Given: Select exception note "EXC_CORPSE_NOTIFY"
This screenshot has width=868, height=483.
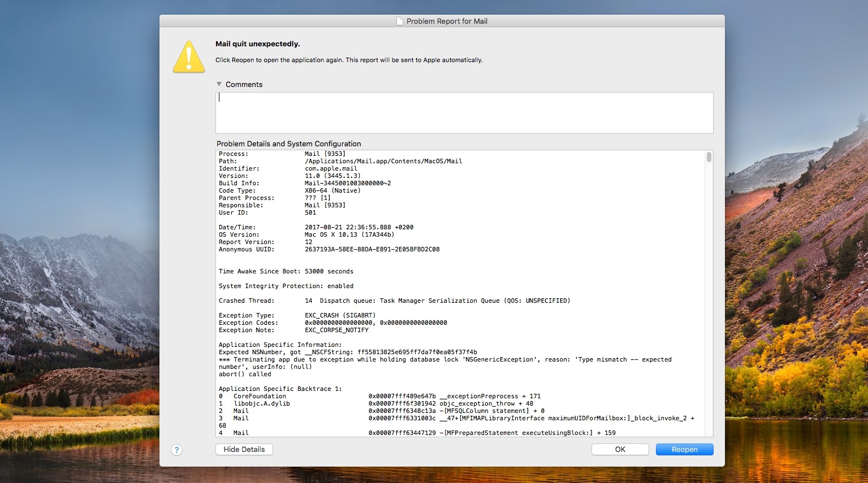Looking at the screenshot, I should (x=336, y=330).
